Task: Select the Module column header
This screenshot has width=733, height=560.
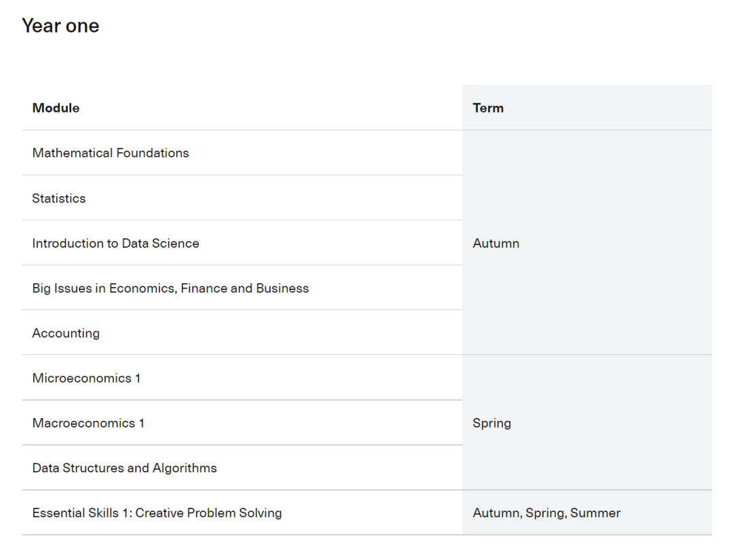Action: point(56,108)
